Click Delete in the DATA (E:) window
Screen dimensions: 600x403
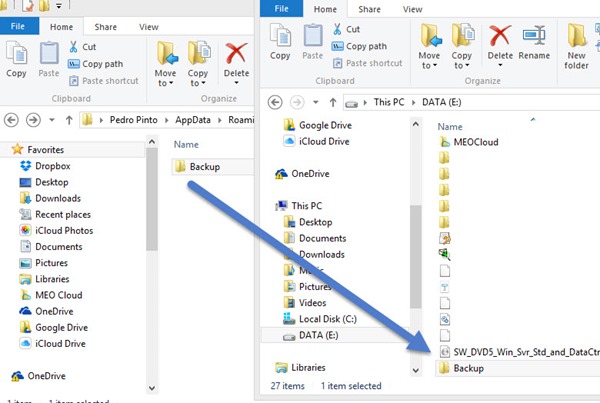(x=500, y=46)
